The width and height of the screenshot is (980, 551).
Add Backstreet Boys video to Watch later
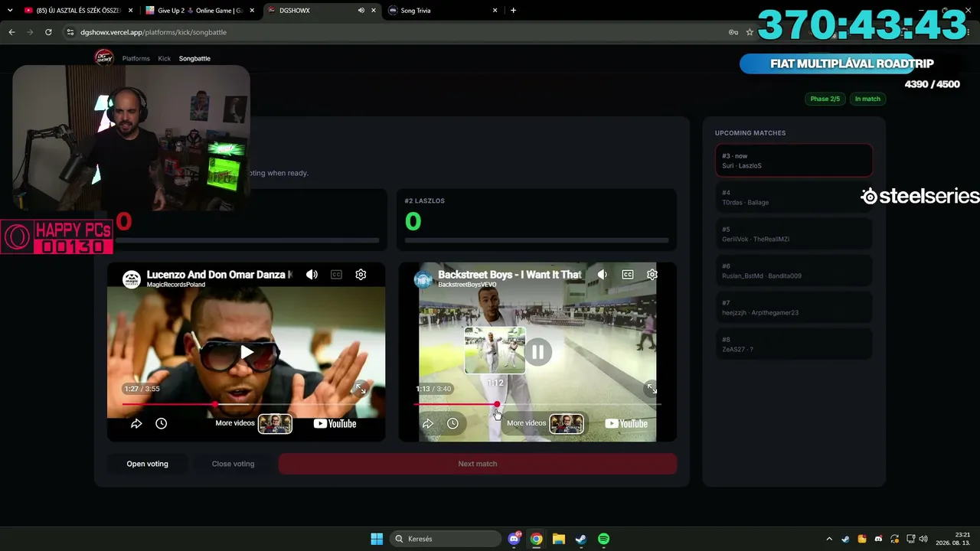click(x=452, y=423)
